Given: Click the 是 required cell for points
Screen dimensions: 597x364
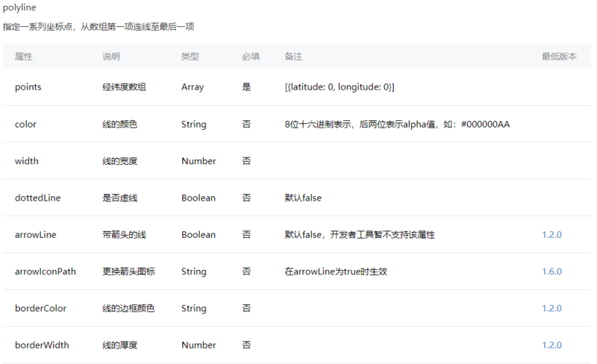Looking at the screenshot, I should click(x=247, y=87).
